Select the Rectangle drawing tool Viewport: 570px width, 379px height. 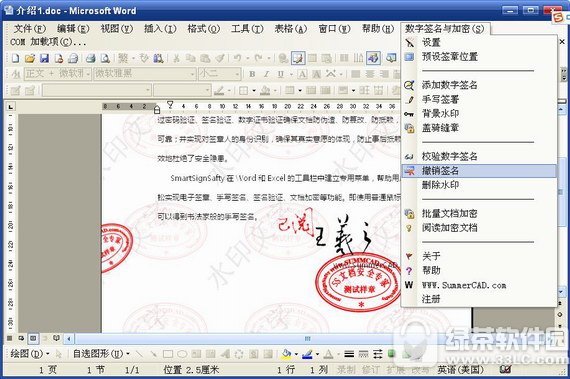168,354
